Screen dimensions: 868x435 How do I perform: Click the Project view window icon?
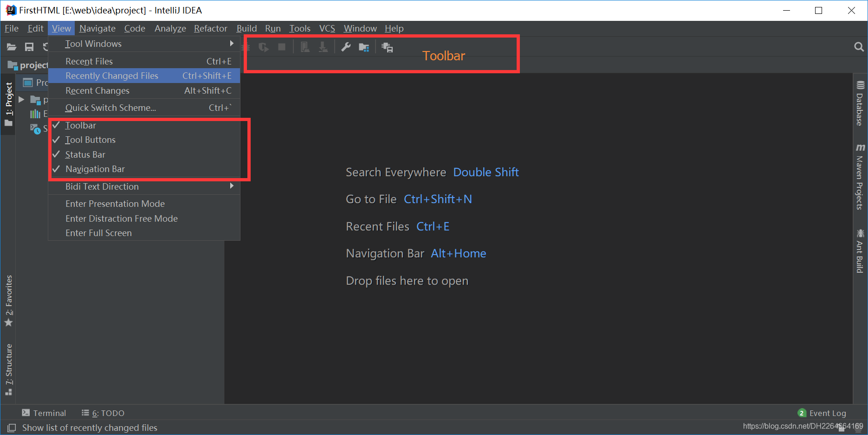(28, 83)
